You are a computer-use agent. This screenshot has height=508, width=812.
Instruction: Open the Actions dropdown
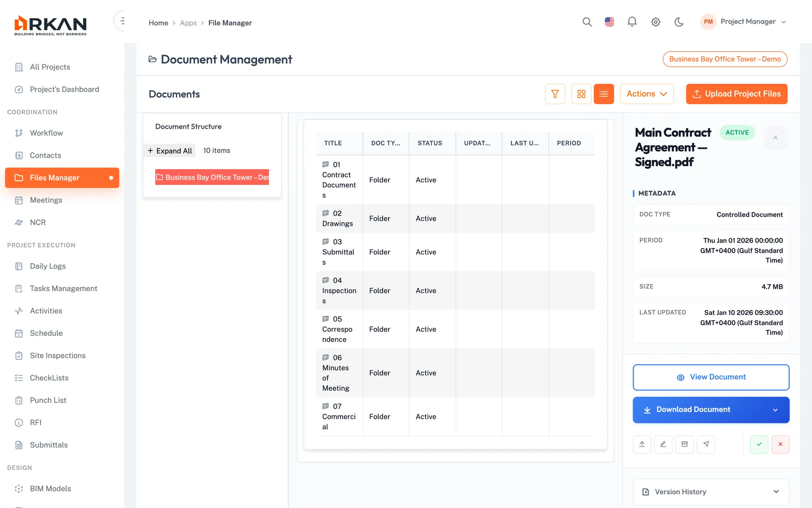coord(647,94)
